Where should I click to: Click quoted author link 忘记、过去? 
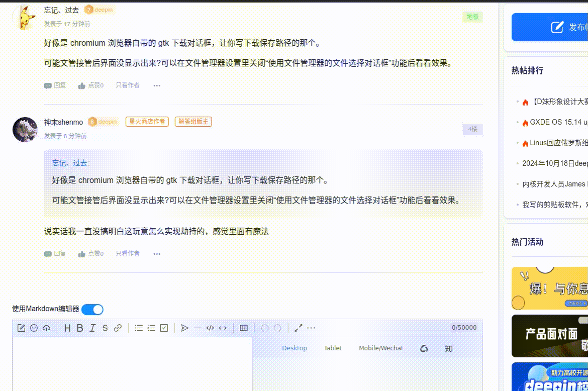70,163
